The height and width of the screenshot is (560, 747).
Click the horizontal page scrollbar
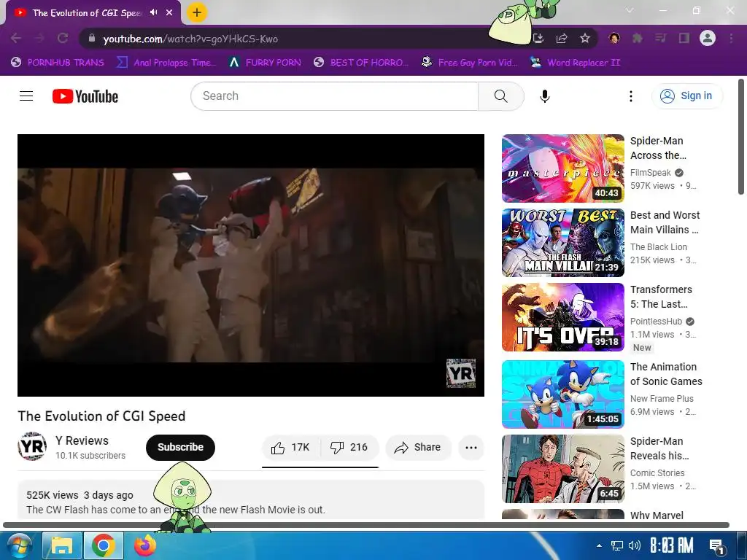(x=366, y=525)
